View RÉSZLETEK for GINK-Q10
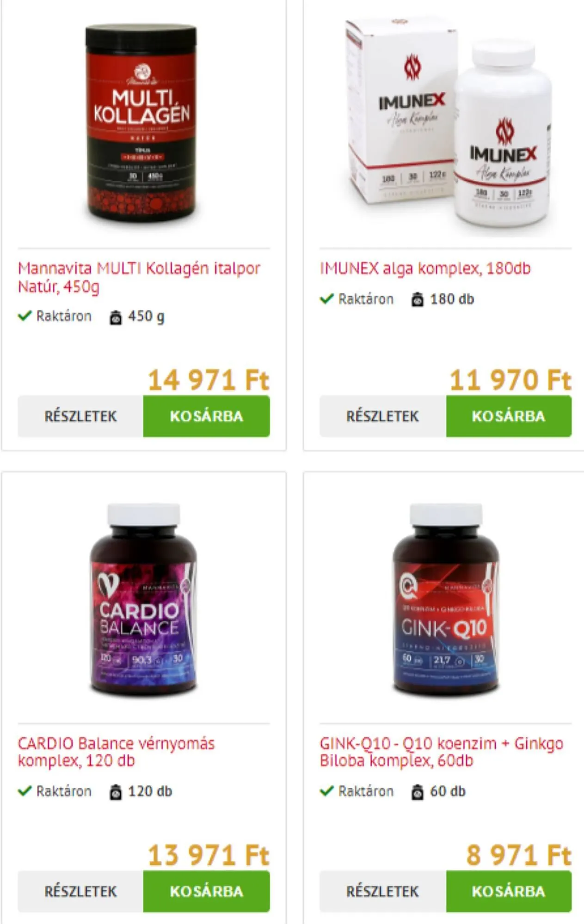The image size is (584, 924). coord(383,891)
